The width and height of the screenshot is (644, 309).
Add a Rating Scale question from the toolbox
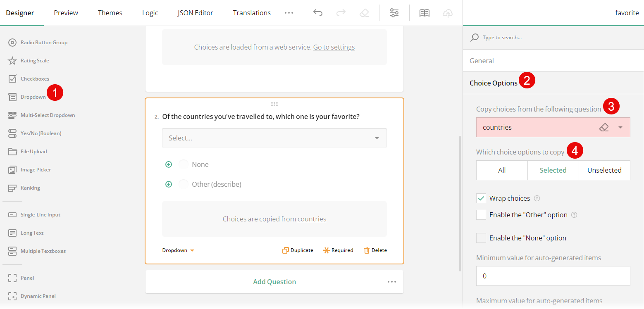tap(34, 60)
